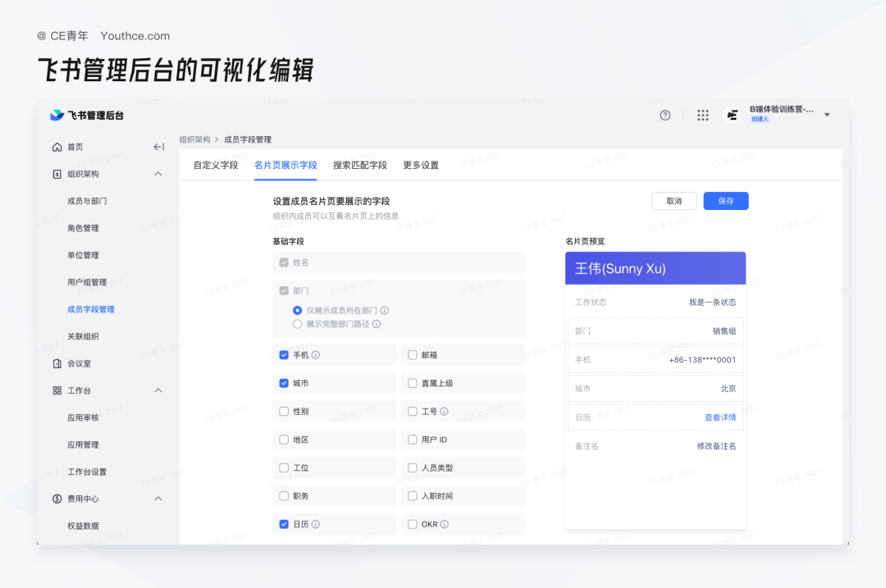Click the 查看详情 link in preview
Image resolution: width=886 pixels, height=588 pixels.
click(720, 417)
